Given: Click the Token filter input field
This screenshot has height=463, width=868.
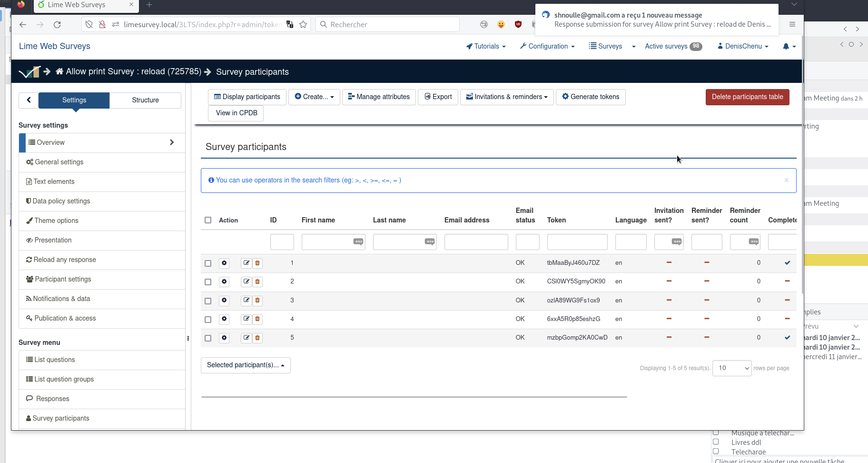Looking at the screenshot, I should pyautogui.click(x=577, y=242).
